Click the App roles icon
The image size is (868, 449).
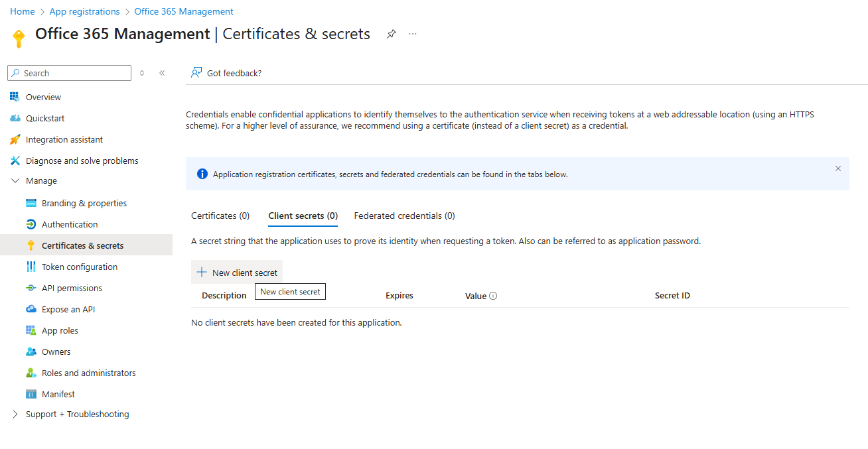31,330
